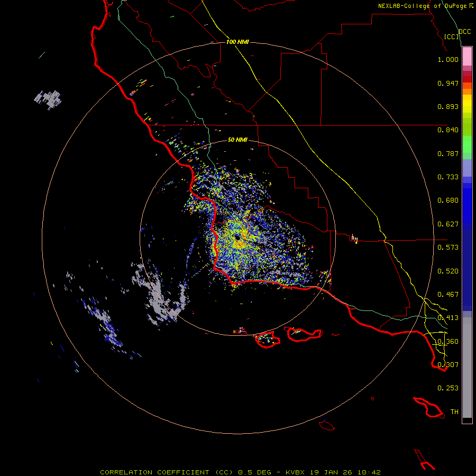Select the 0.840 legend value

pyautogui.click(x=448, y=130)
